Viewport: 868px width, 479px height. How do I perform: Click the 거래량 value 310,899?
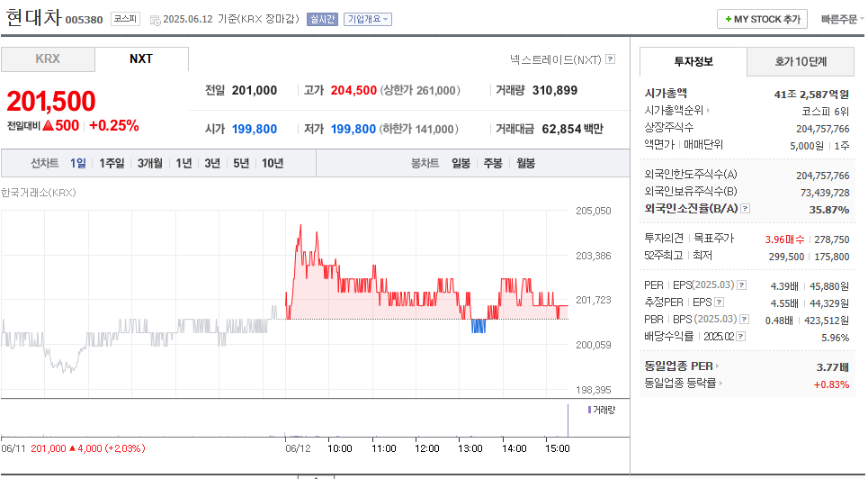click(x=555, y=90)
